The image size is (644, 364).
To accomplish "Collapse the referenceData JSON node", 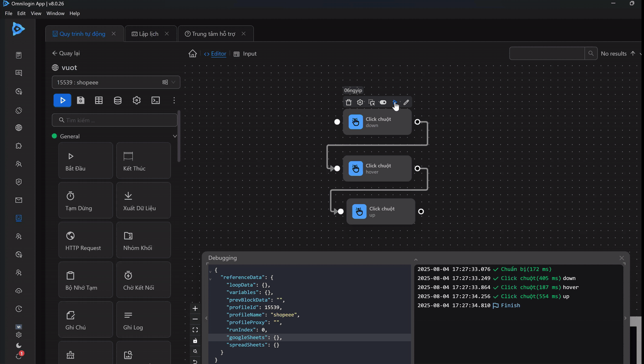I will (x=211, y=278).
